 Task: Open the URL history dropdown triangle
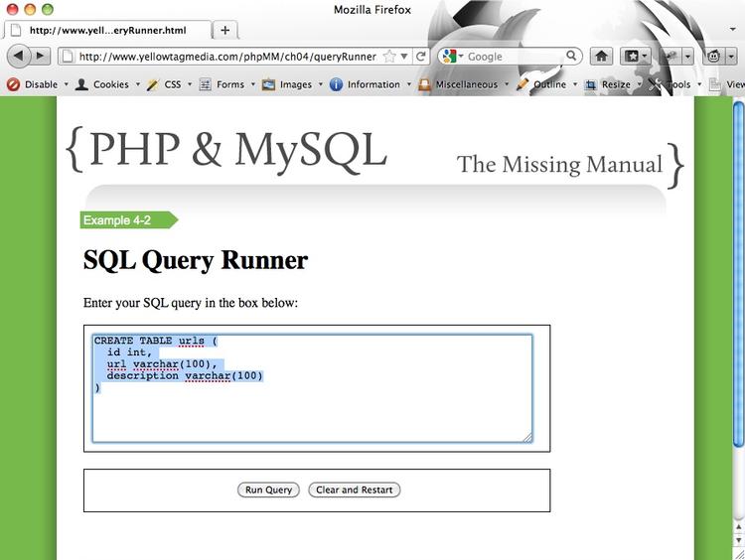[404, 57]
